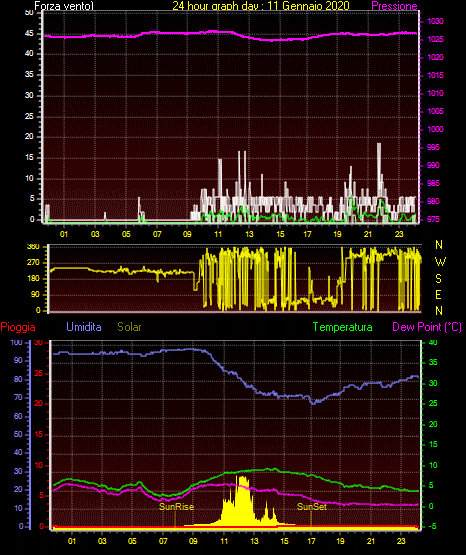Click the red 'Pioggia' legend label
The image size is (466, 555).
(x=18, y=327)
